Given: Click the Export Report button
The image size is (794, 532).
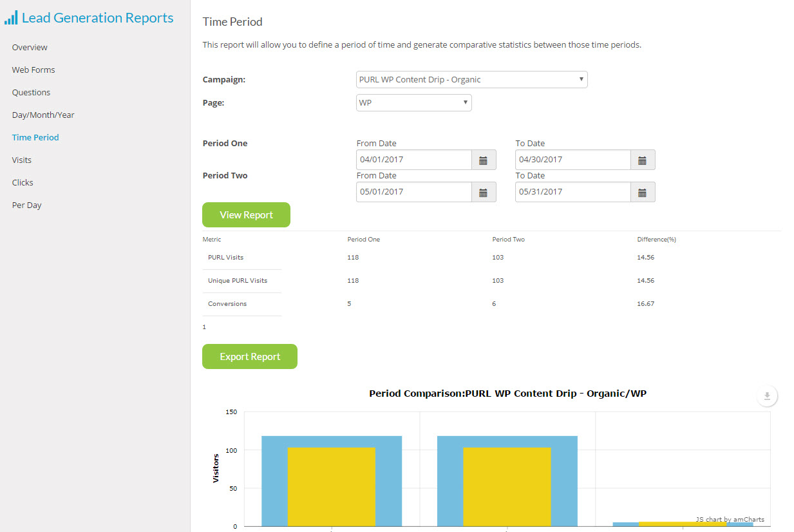Looking at the screenshot, I should pyautogui.click(x=250, y=357).
